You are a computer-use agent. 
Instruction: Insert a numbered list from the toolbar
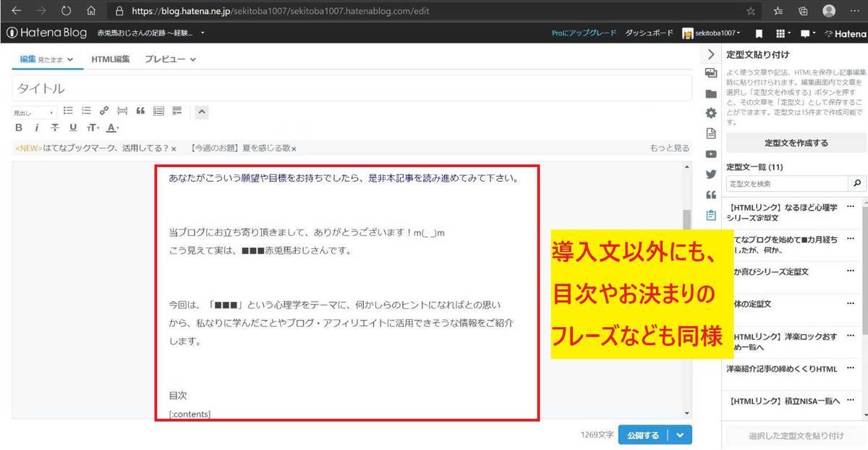coord(86,111)
